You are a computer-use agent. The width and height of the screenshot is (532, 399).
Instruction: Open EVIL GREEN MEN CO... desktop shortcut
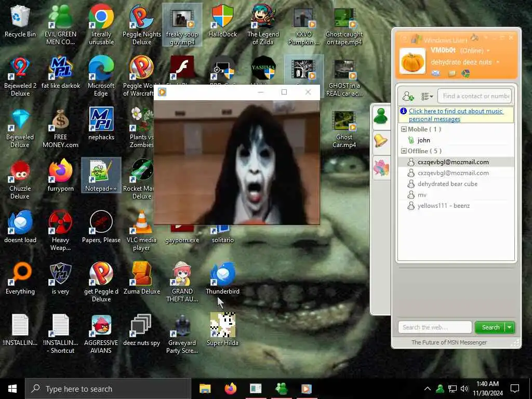[60, 24]
